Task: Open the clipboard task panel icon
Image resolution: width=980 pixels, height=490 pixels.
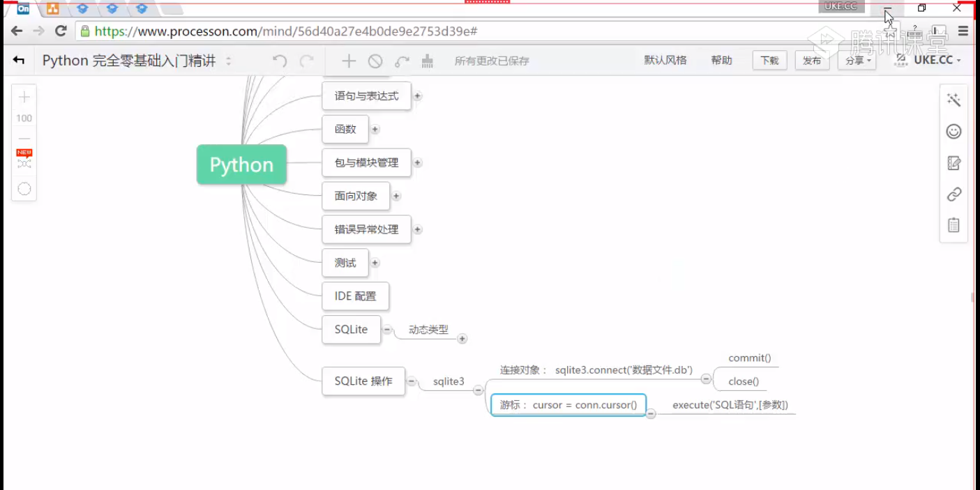Action: (x=953, y=225)
